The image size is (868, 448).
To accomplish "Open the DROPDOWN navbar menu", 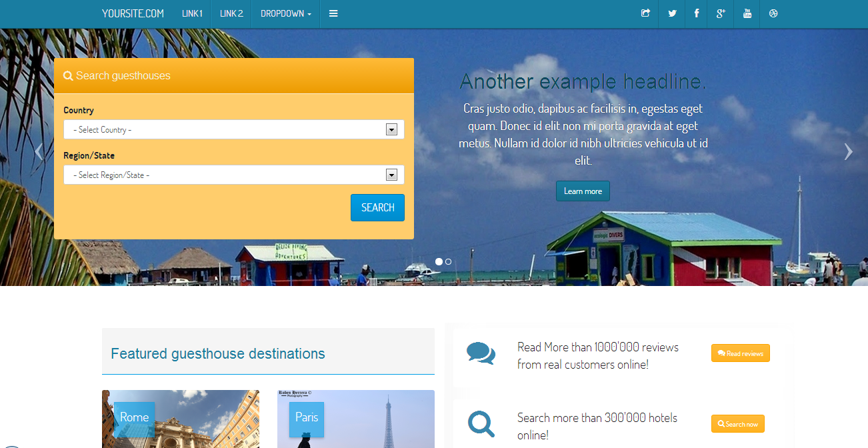I will (x=285, y=13).
